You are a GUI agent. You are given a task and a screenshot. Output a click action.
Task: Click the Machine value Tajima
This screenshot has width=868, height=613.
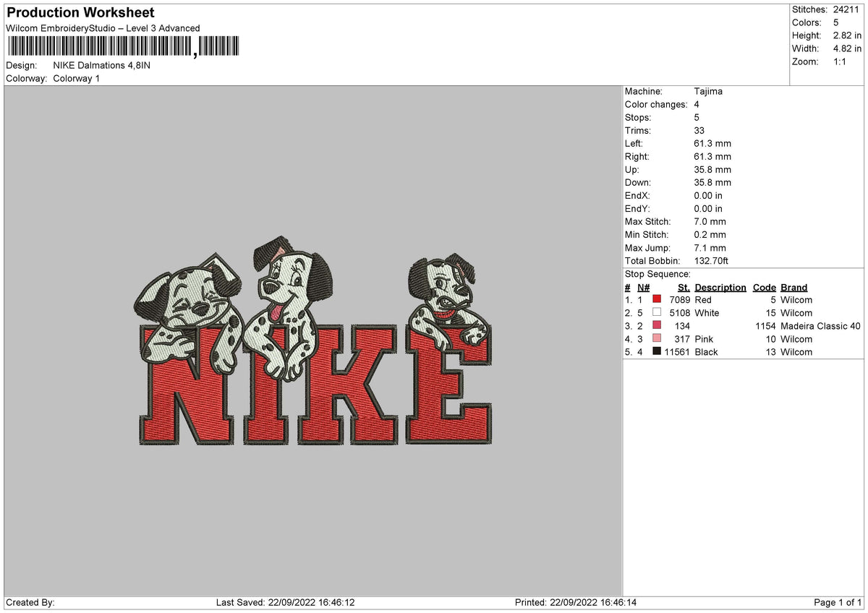coord(708,91)
